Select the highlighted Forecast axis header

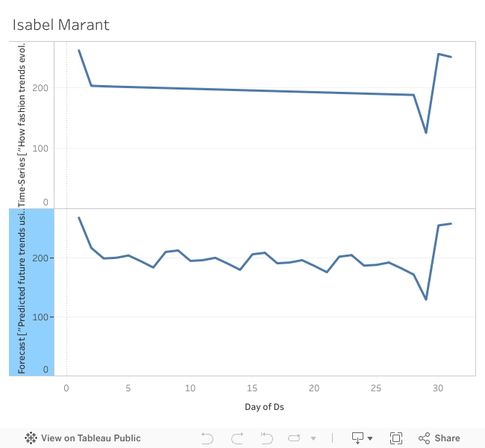coord(31,292)
